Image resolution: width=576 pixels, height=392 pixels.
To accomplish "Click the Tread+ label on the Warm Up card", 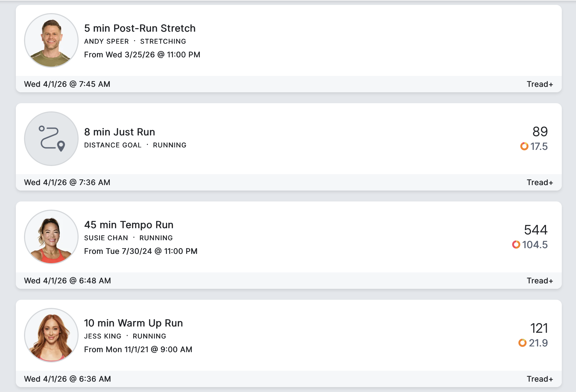I will (540, 379).
